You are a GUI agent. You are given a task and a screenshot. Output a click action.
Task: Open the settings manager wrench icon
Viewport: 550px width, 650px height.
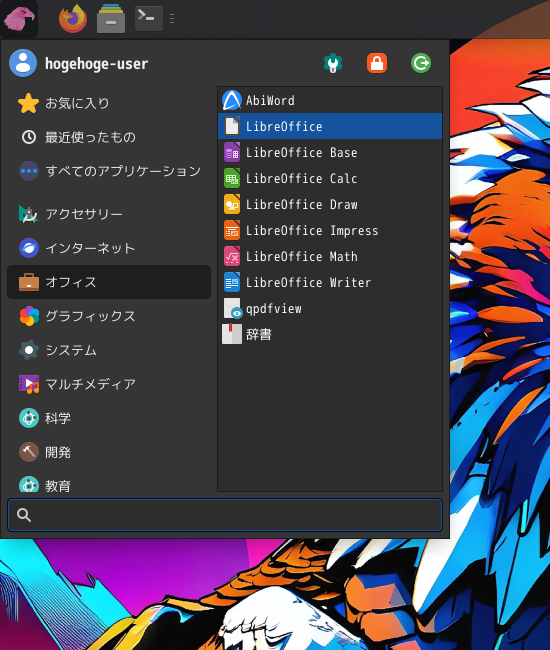click(x=333, y=63)
